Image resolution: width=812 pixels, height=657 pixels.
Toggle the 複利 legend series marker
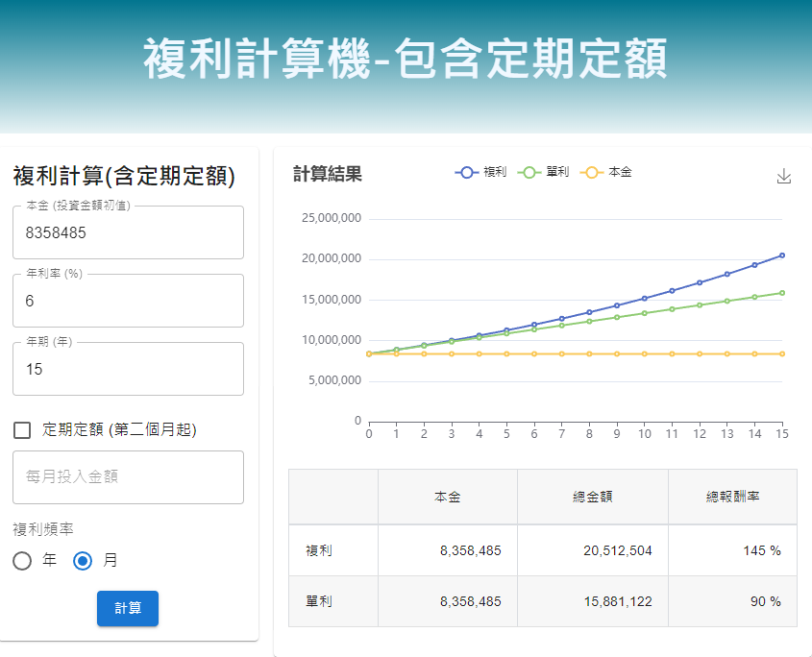point(468,172)
